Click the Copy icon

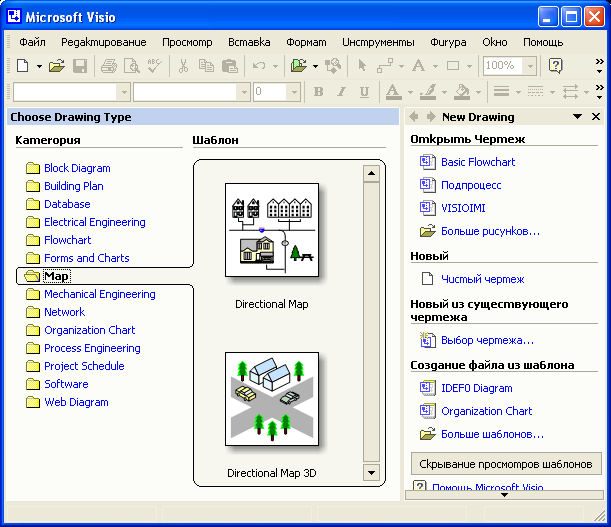click(206, 65)
